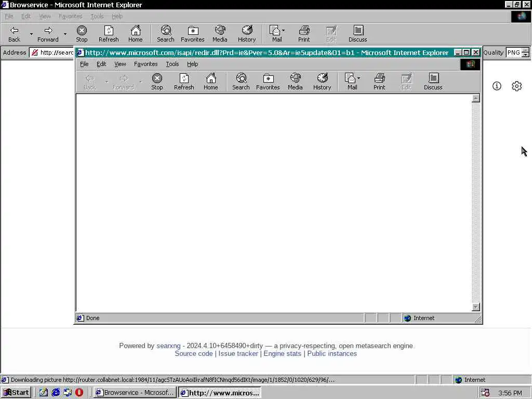
Task: Click the system tray scheduler icon
Action: tap(485, 393)
